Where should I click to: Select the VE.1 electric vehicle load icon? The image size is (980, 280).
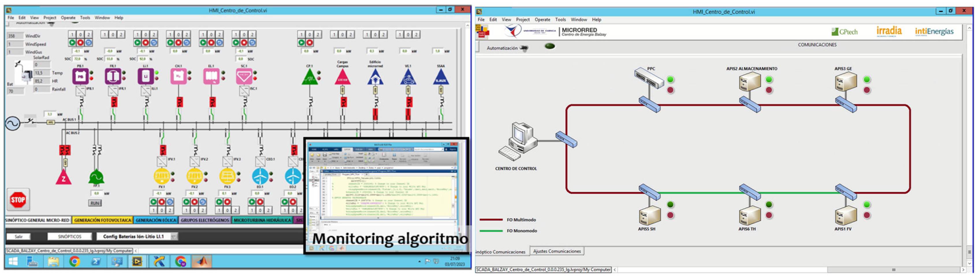pos(408,77)
